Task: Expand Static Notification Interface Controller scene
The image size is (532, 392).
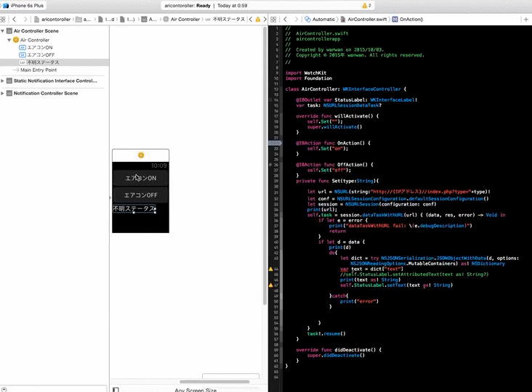Action: coord(2,81)
